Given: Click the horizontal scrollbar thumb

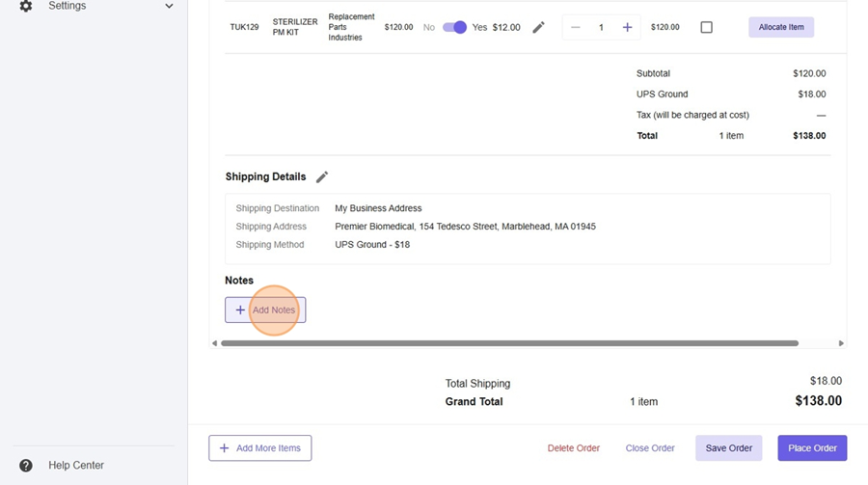Looking at the screenshot, I should tap(509, 343).
